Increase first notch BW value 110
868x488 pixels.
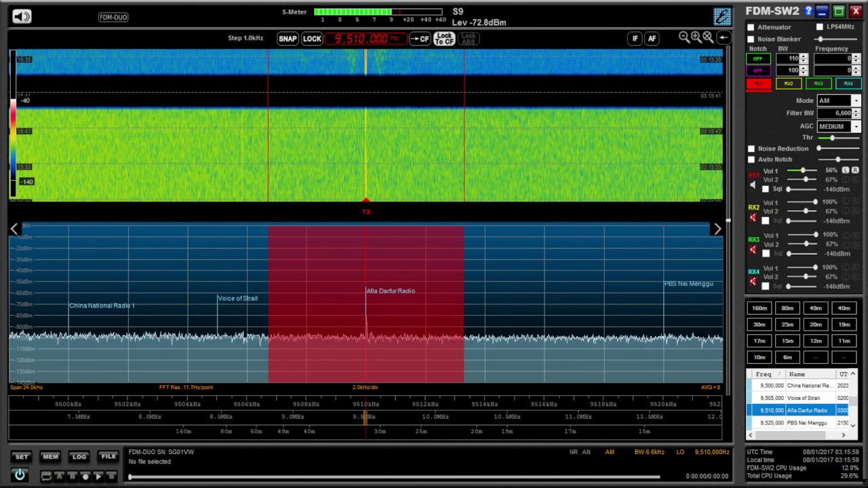[804, 57]
